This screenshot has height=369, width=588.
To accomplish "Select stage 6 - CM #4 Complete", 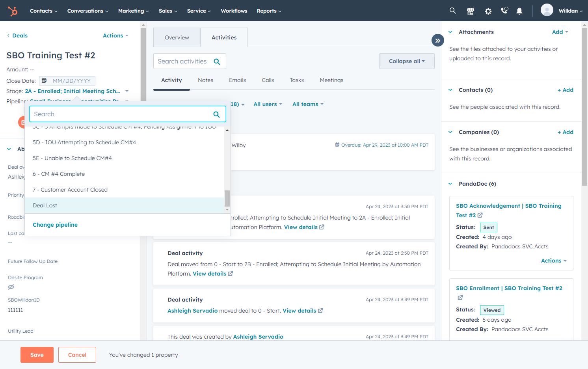I will 125,174.
